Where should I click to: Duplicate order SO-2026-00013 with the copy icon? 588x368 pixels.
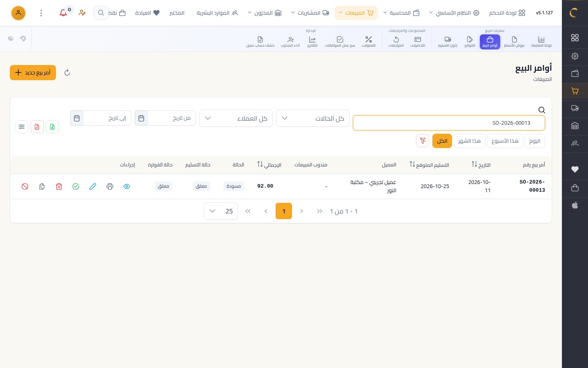(42, 186)
